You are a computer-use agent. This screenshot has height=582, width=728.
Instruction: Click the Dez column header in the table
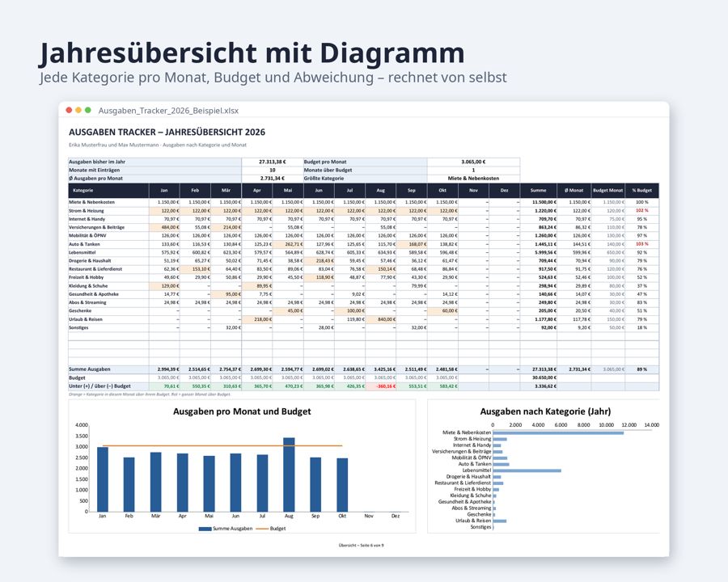pyautogui.click(x=504, y=190)
